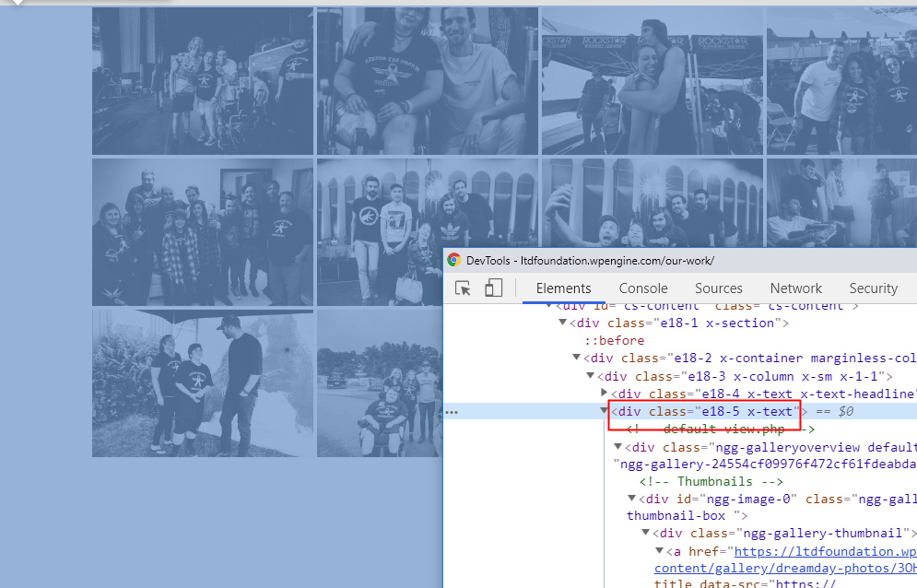Collapse the e18-1 x-section div
Image resolution: width=917 pixels, height=588 pixels.
click(562, 323)
